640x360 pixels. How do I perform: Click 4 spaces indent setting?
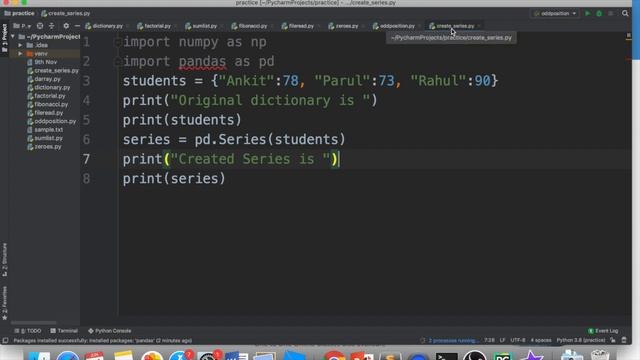tap(541, 340)
